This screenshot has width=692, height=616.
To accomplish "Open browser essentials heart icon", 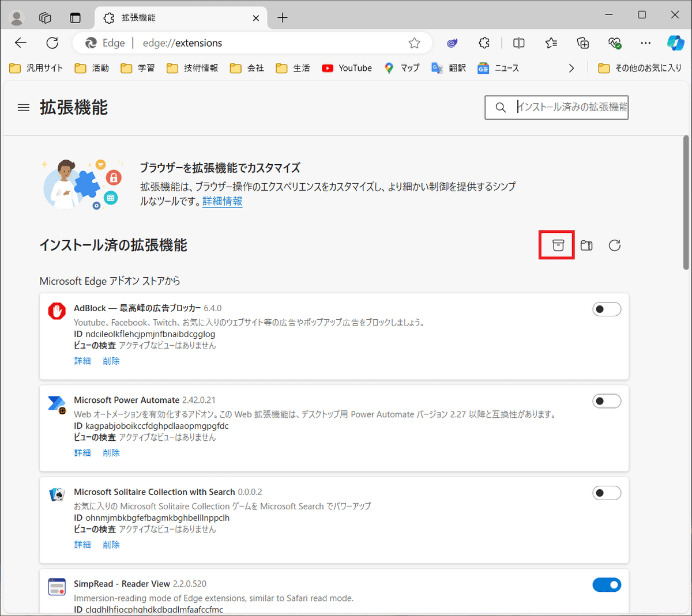I will (615, 43).
